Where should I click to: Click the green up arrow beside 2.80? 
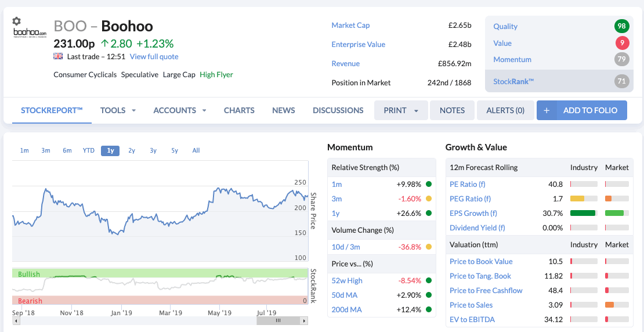coord(104,44)
